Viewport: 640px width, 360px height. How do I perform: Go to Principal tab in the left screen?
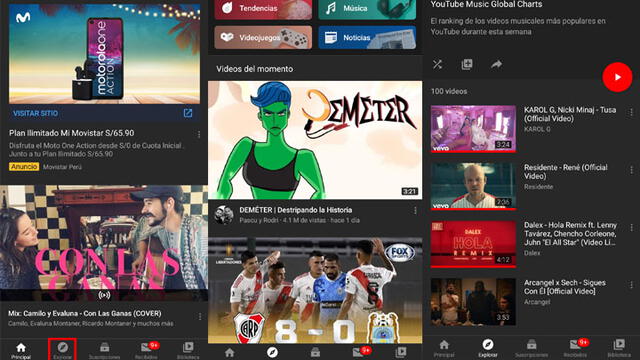(x=21, y=351)
